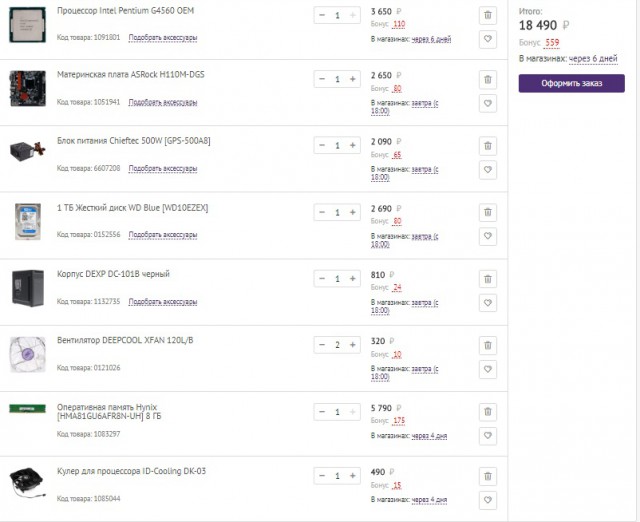Click the Оформить заказ button
This screenshot has width=640, height=522.
point(571,83)
